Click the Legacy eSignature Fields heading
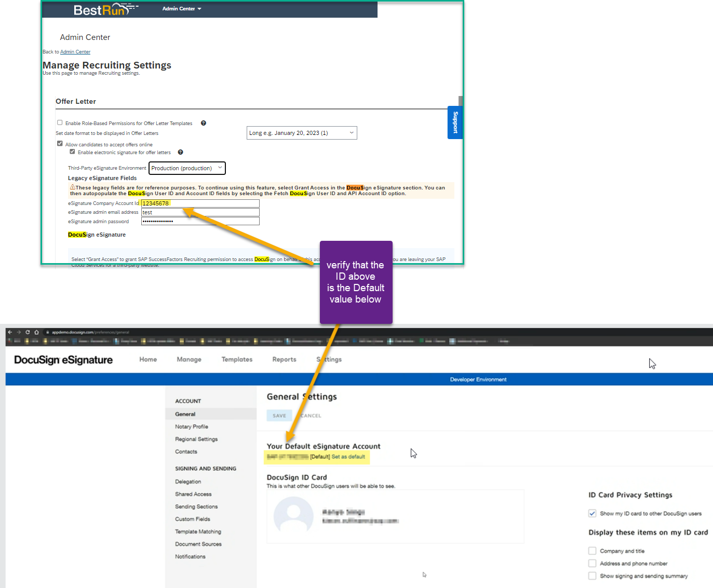713x588 pixels. 102,178
